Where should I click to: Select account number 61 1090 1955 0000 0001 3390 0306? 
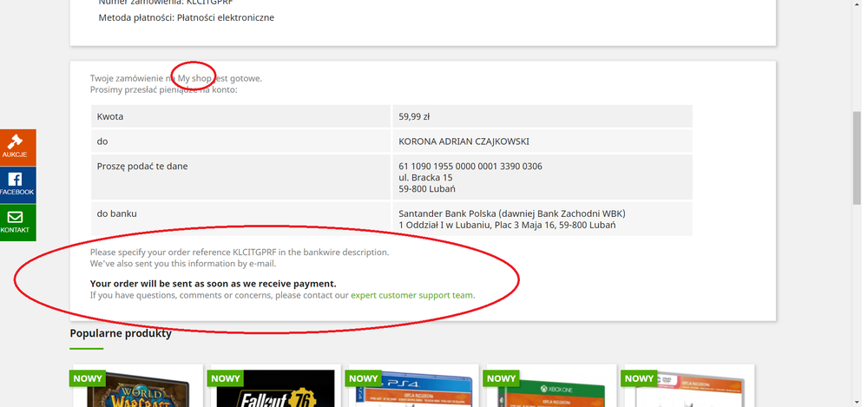pos(470,166)
